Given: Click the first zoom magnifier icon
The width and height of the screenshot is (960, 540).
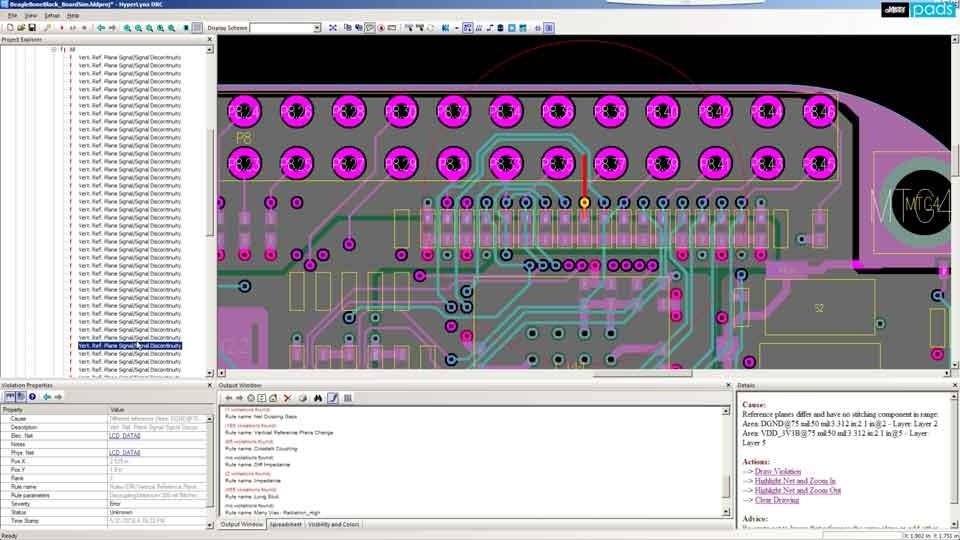Looking at the screenshot, I should (x=127, y=28).
